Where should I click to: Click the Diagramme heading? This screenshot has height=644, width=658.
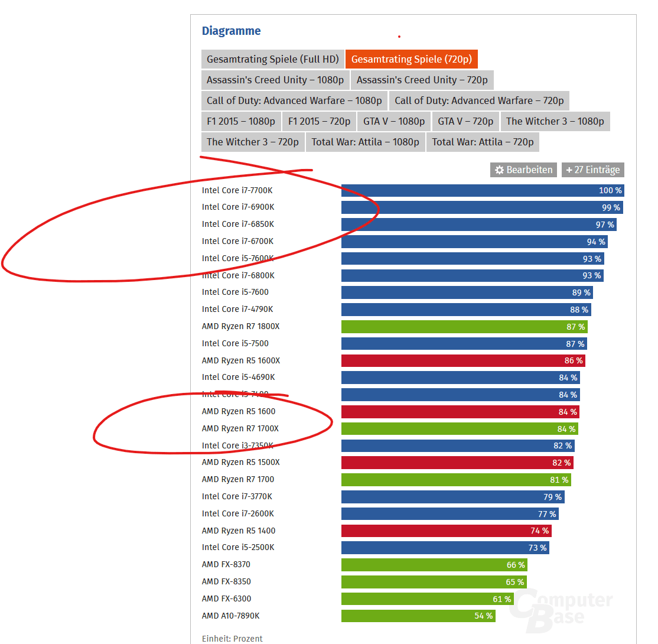point(231,31)
